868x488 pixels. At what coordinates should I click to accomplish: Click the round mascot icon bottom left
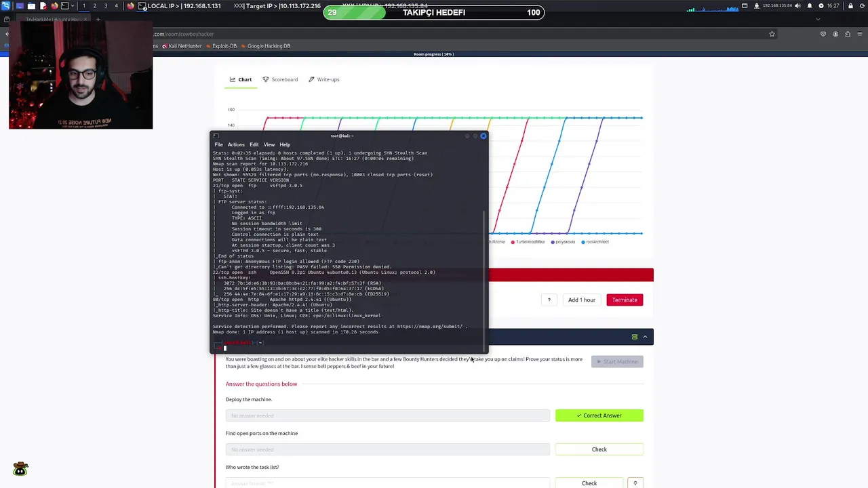click(x=20, y=469)
